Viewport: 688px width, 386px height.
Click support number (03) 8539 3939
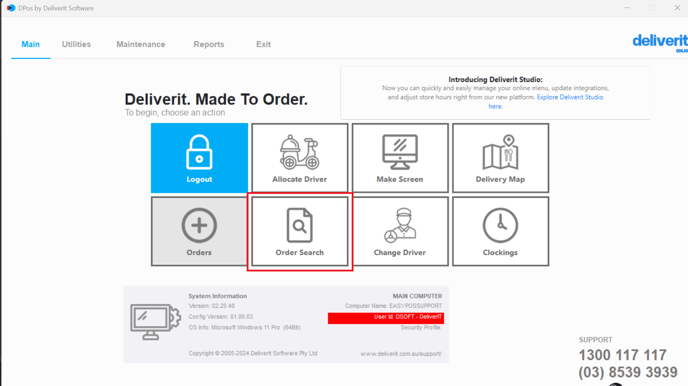pyautogui.click(x=628, y=372)
